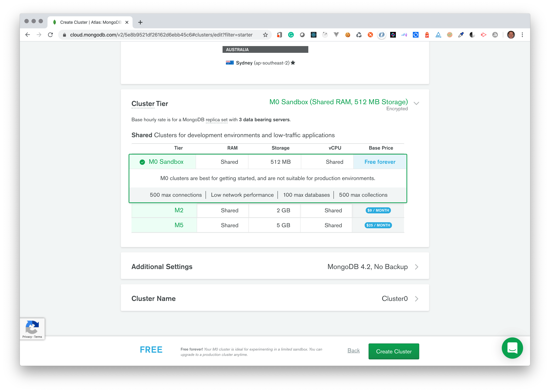Open the Chrome profile avatar
This screenshot has height=392, width=550.
511,35
